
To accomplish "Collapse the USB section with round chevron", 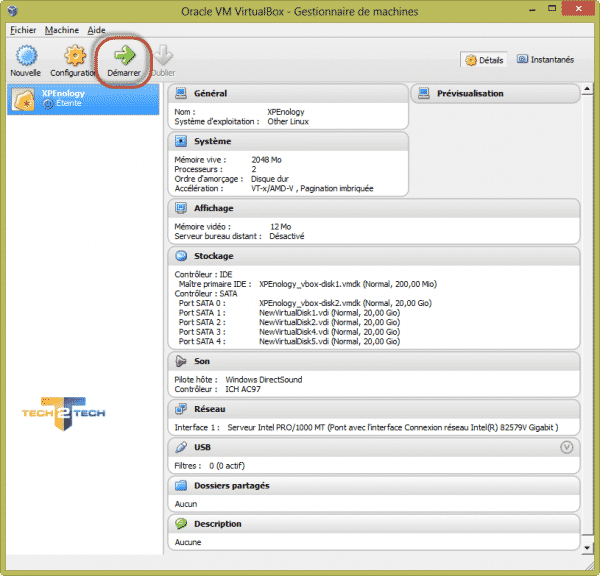I will (x=567, y=447).
